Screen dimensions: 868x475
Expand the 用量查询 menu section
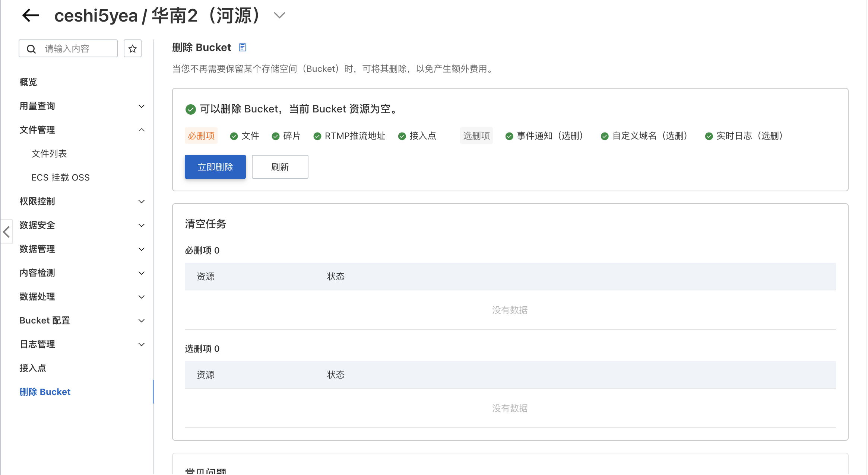141,106
